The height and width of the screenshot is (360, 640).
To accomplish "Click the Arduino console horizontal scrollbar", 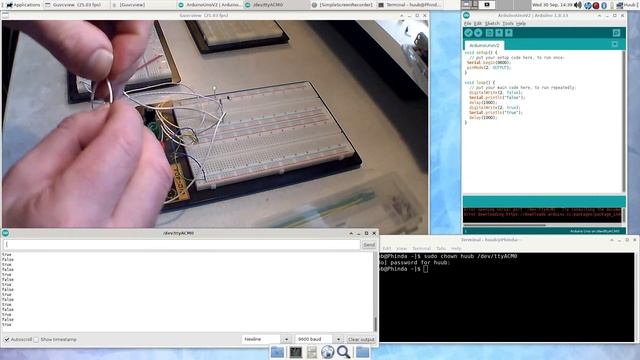I will [x=504, y=225].
